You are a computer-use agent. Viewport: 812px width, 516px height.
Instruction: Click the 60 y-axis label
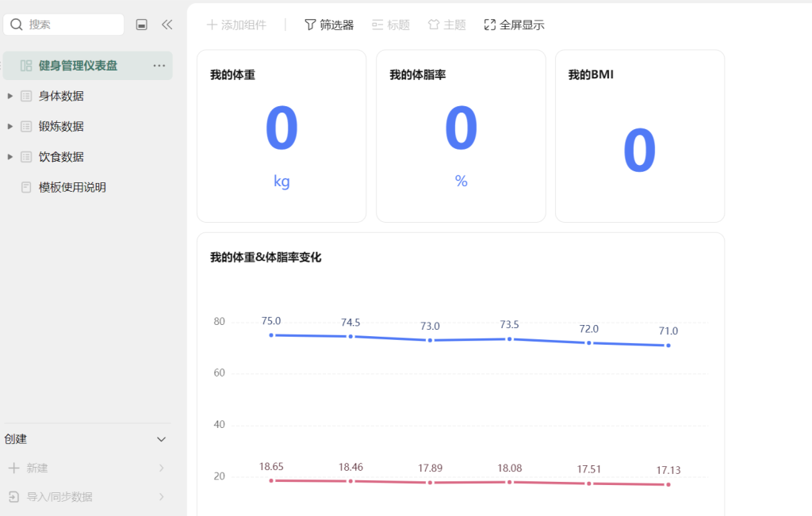click(220, 373)
